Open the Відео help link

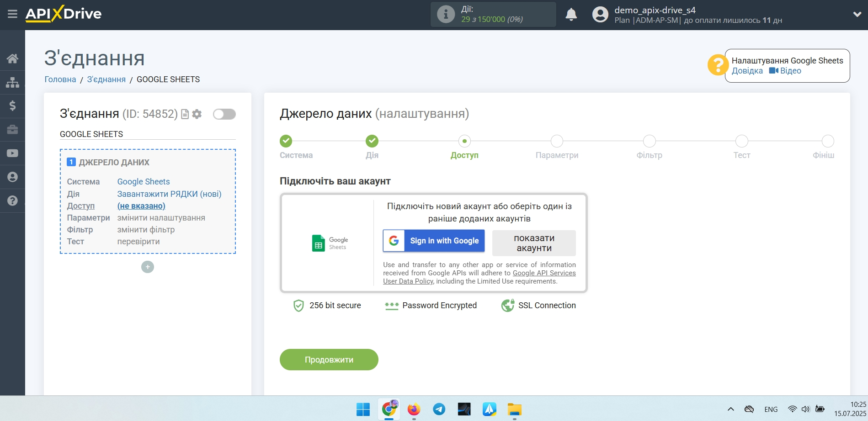tap(785, 71)
